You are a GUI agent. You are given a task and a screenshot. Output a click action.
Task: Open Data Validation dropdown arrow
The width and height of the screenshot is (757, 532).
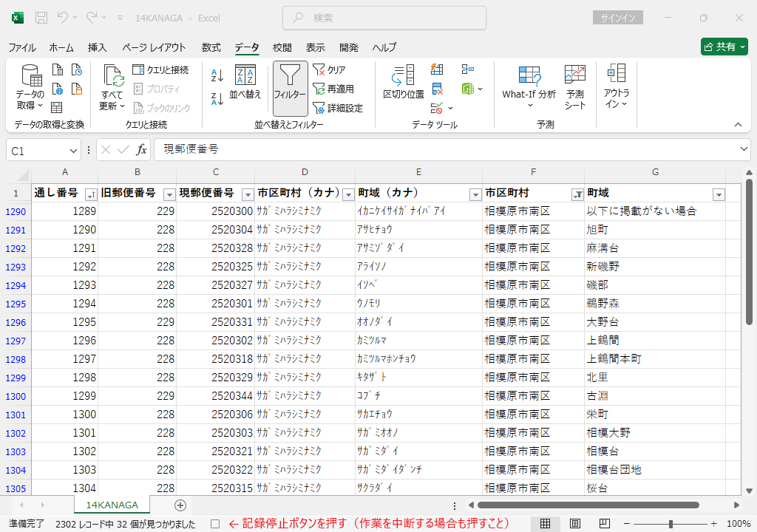pos(450,108)
